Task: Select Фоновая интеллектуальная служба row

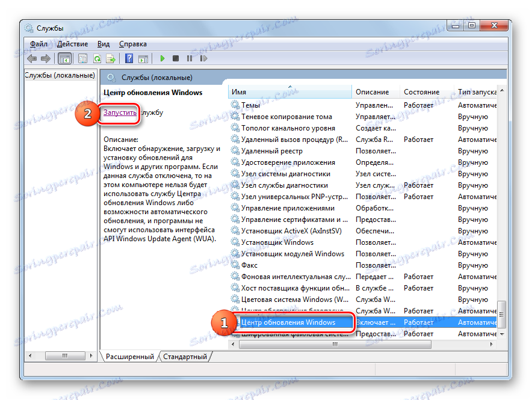Action: 362,277
